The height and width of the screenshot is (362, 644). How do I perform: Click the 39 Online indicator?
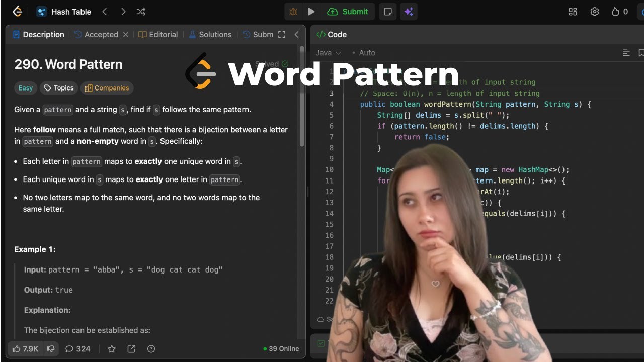tap(281, 349)
